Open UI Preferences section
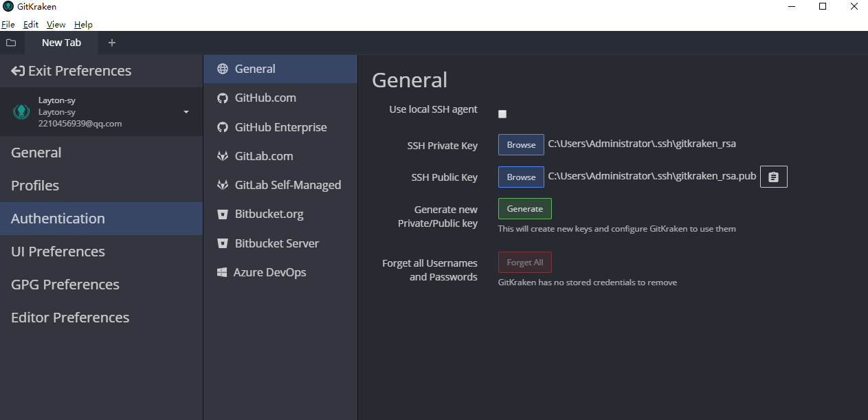 (x=58, y=252)
